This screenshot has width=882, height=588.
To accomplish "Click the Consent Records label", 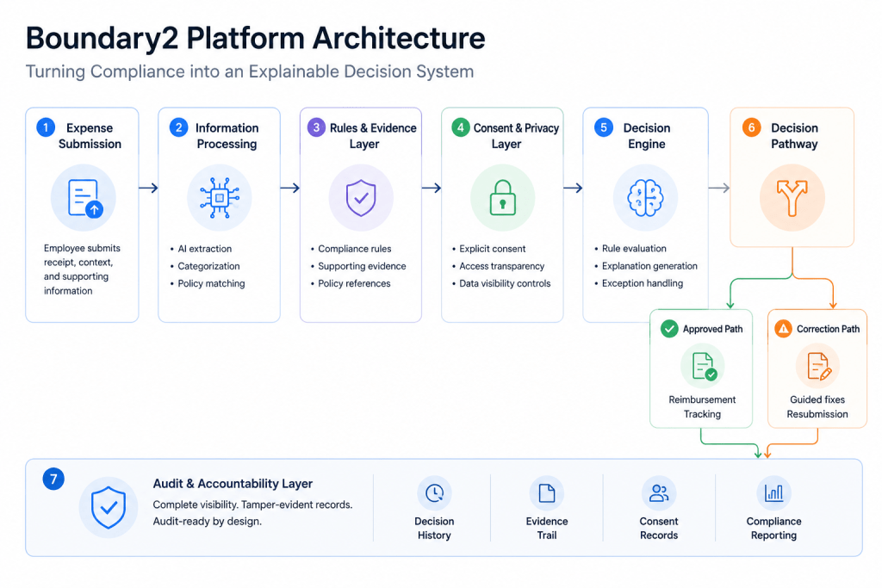I will tap(659, 528).
